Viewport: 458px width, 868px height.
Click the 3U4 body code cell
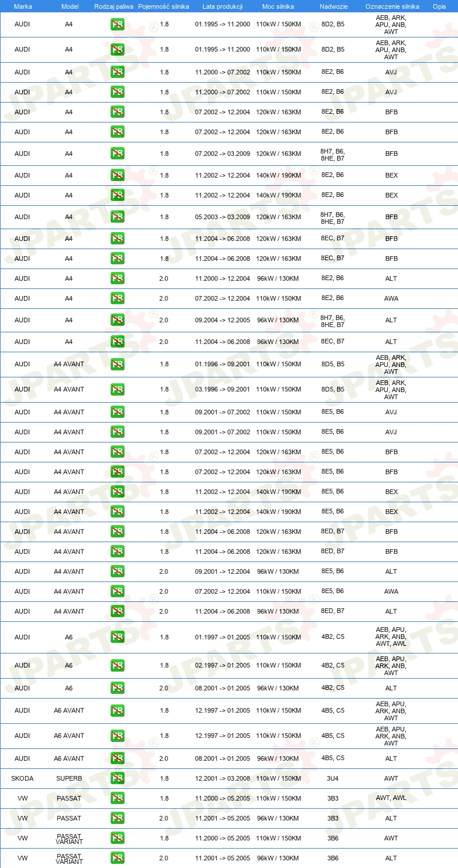click(333, 778)
